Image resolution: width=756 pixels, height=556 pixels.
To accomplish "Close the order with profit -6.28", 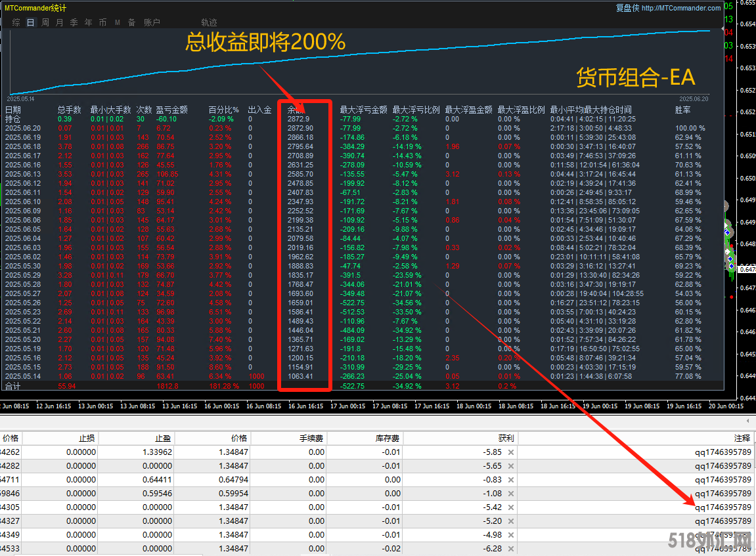I will (x=510, y=549).
